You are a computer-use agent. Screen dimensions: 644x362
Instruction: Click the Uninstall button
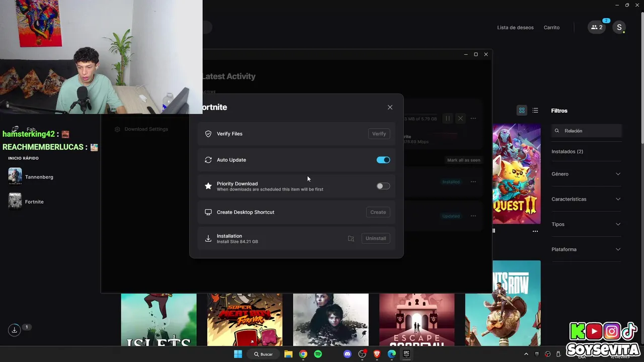375,238
